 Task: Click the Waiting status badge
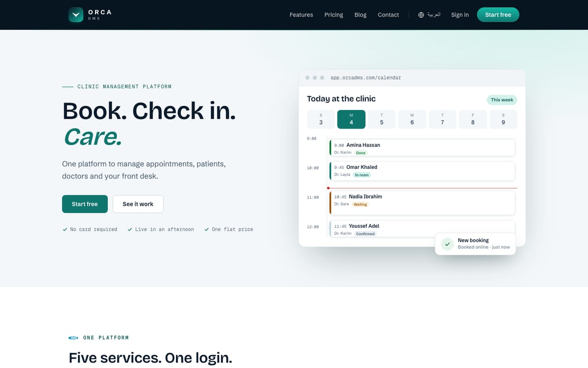click(x=361, y=205)
